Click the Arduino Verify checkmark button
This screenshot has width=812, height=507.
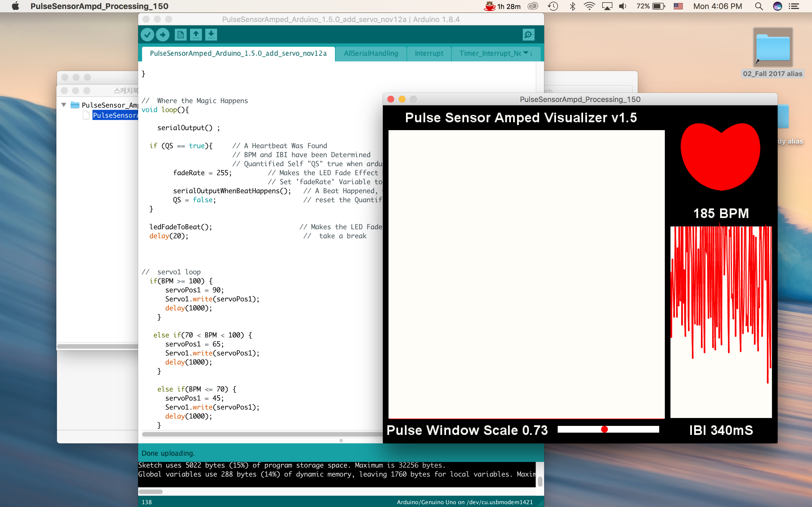click(147, 35)
